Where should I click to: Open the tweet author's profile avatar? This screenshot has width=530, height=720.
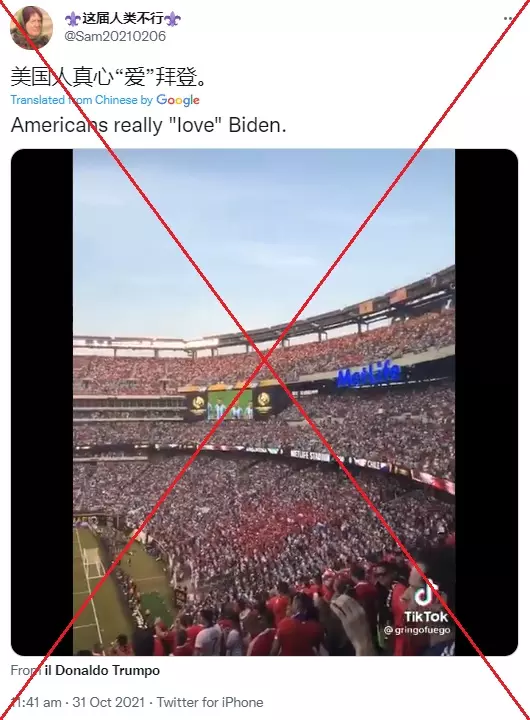pos(30,28)
